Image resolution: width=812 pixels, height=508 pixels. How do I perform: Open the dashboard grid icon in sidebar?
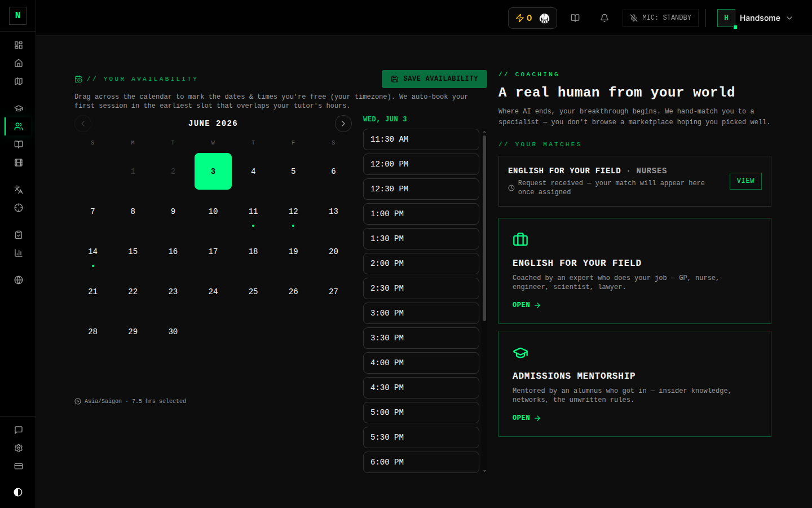click(19, 45)
